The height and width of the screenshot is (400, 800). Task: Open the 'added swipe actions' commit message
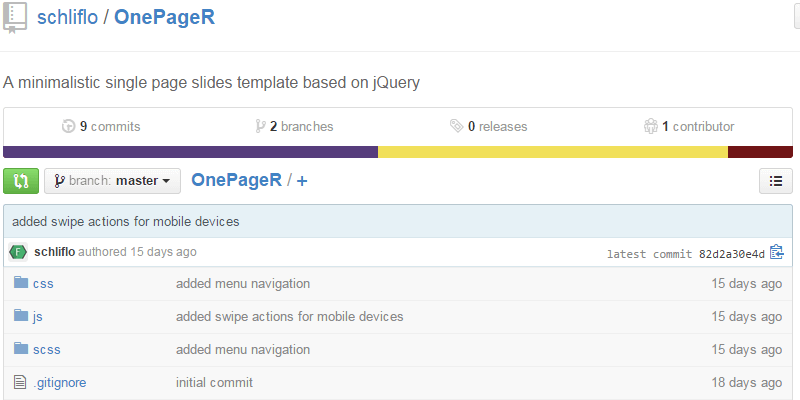(126, 221)
